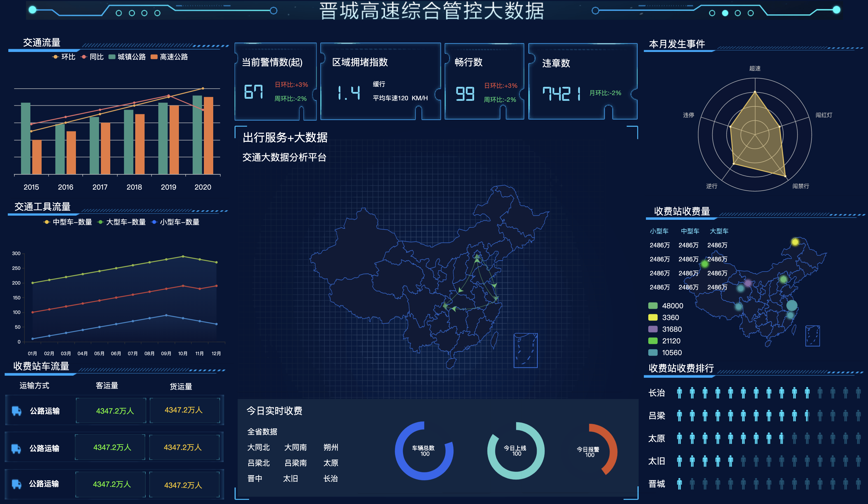This screenshot has width=868, height=504.
Task: Click the green 48000 legend swatch
Action: pyautogui.click(x=653, y=306)
